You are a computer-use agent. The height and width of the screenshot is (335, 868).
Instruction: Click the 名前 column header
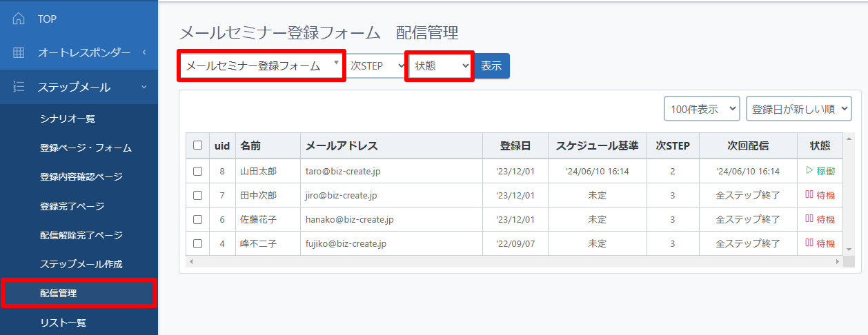click(268, 146)
